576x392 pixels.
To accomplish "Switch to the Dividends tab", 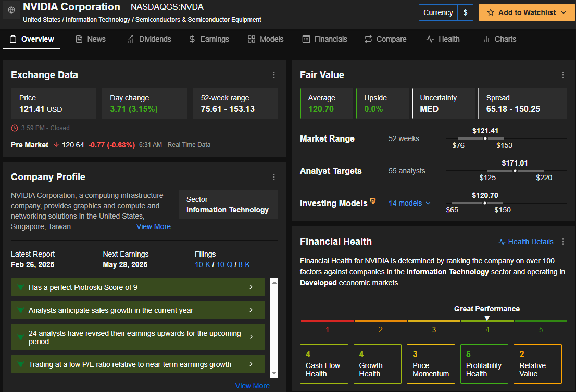I will click(x=149, y=39).
